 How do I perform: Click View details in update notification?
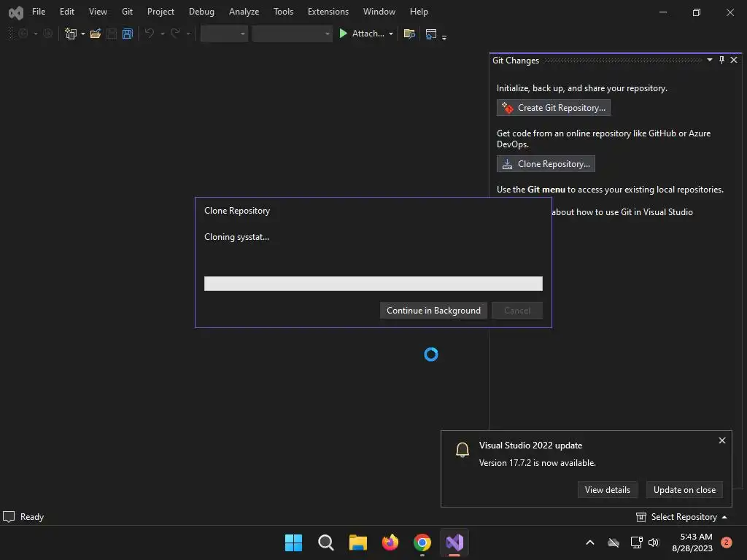point(608,489)
